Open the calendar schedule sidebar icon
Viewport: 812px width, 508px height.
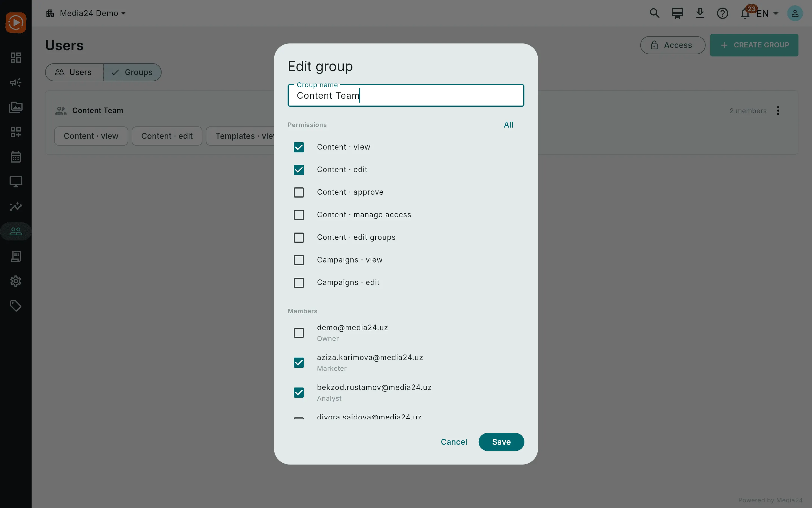point(16,157)
